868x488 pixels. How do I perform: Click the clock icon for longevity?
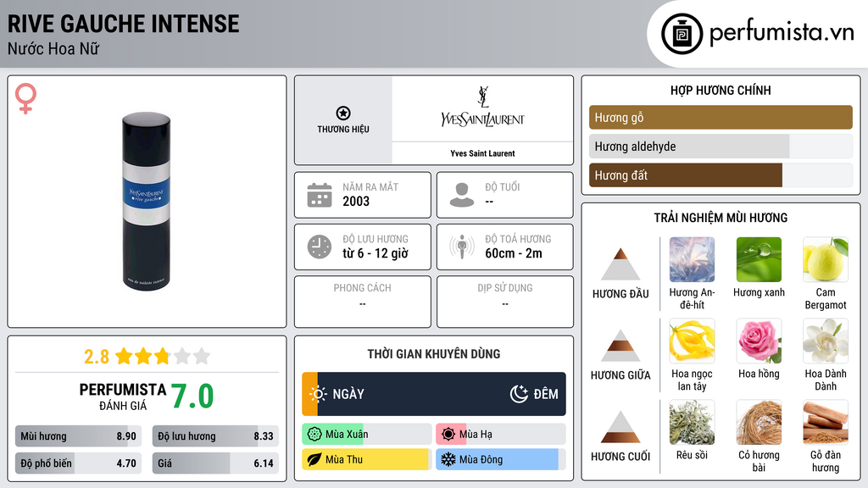point(320,247)
